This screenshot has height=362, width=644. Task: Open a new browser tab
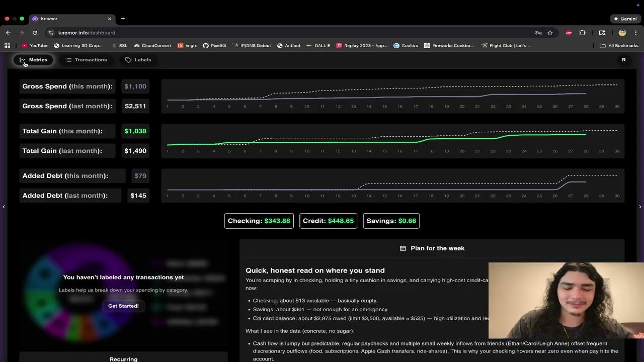pyautogui.click(x=123, y=19)
